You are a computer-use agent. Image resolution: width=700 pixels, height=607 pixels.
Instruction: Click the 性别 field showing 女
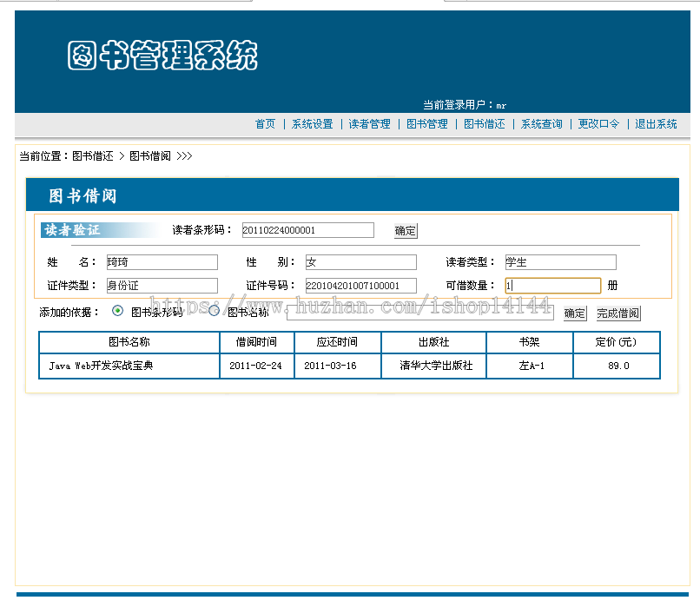coord(360,262)
